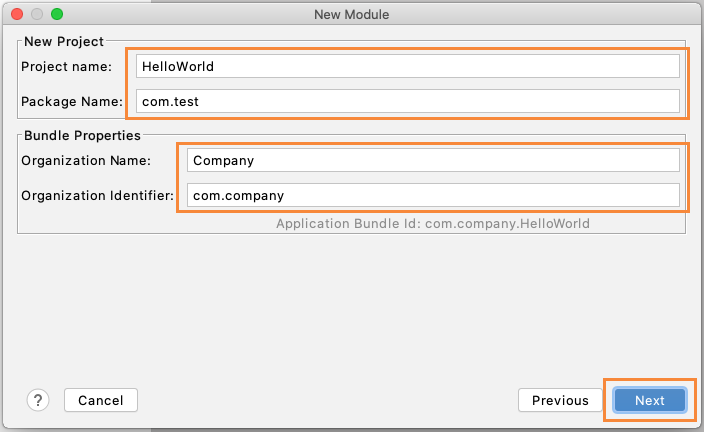Focus the Organization Name field
The width and height of the screenshot is (704, 432).
(433, 160)
